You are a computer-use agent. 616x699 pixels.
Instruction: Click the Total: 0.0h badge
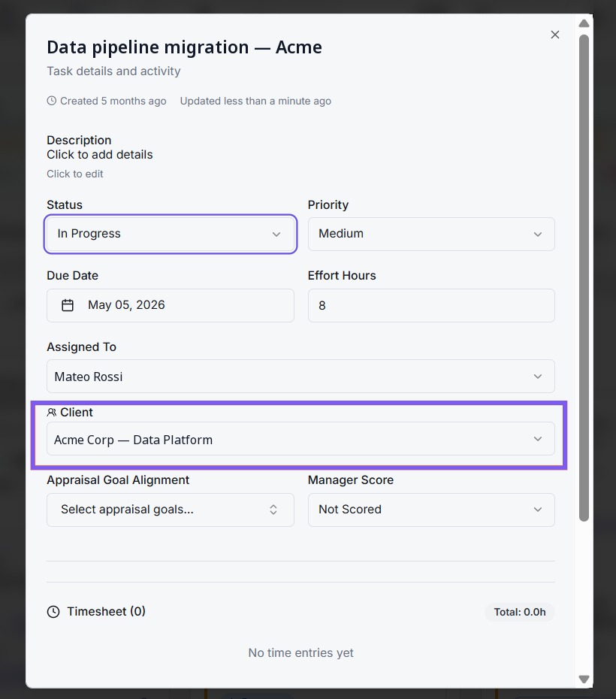(519, 612)
